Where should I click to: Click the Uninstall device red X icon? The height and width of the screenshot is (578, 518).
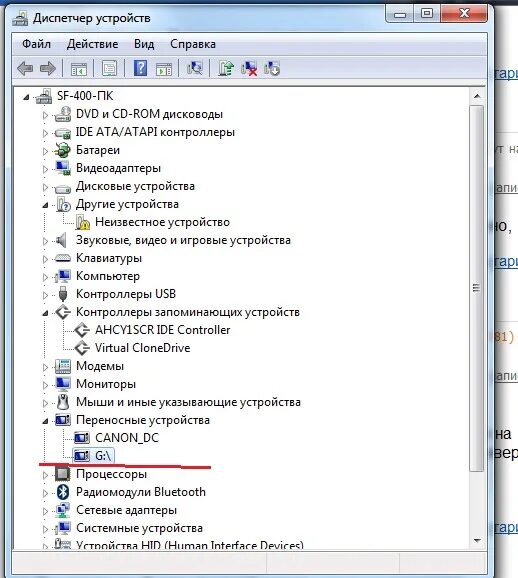(249, 69)
